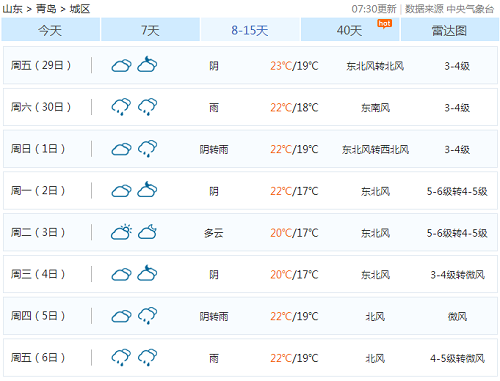Click the 23℃/19℃ temperature for 周五（29日）

[x=294, y=66]
